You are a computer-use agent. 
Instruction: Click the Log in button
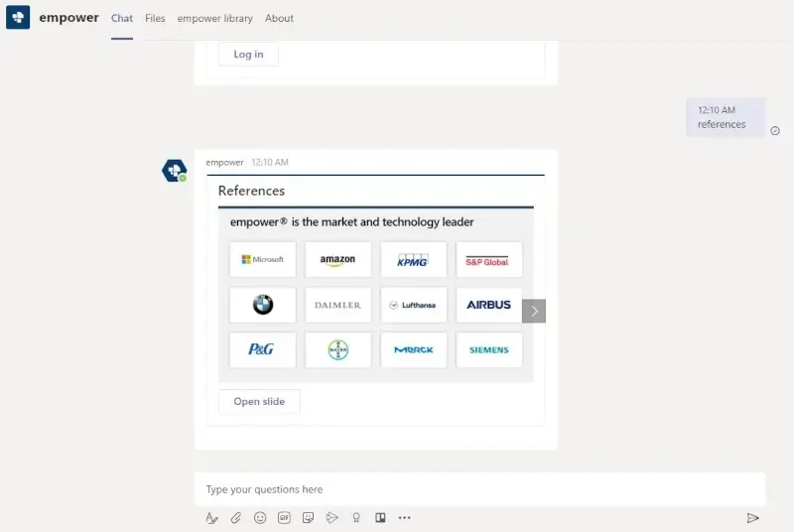point(248,55)
